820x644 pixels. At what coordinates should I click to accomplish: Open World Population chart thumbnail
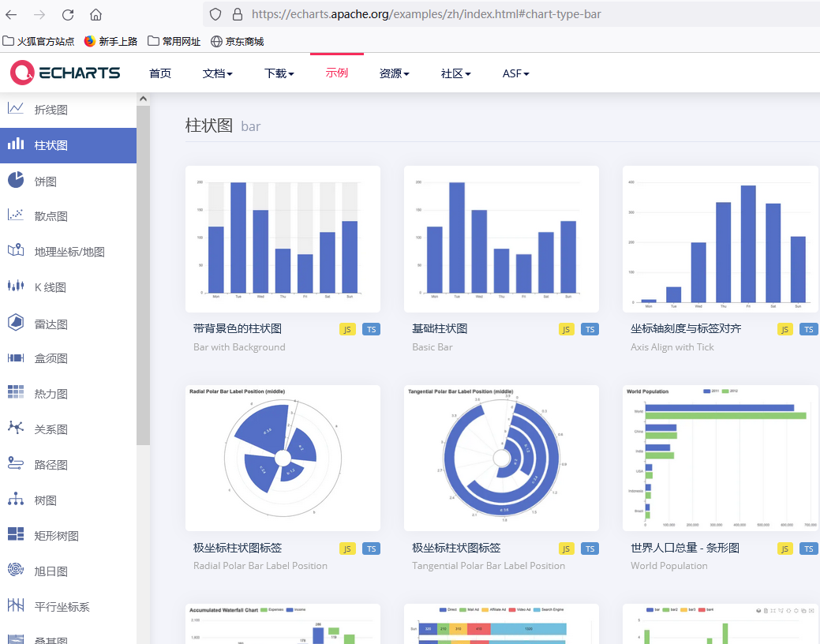721,459
